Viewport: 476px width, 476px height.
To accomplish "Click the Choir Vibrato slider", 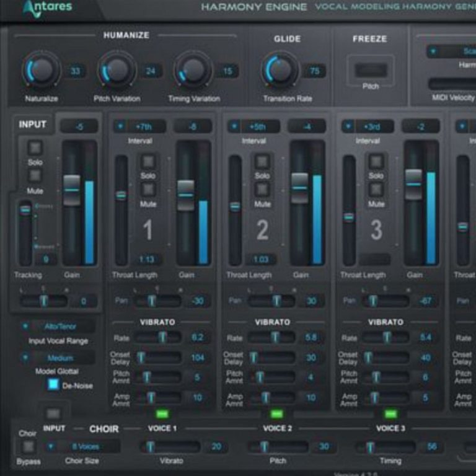I will click(170, 446).
